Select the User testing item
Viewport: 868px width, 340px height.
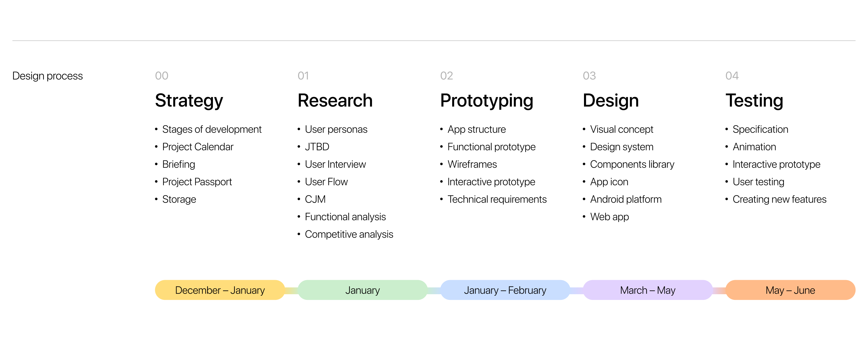click(758, 182)
